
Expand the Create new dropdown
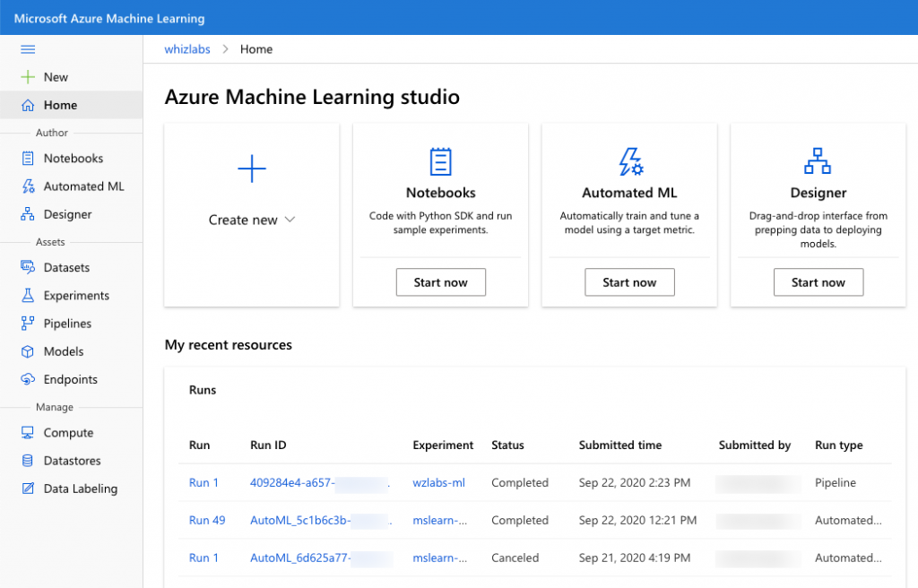click(x=251, y=220)
